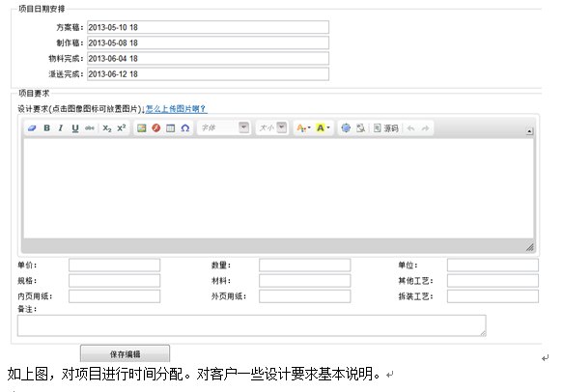
Task: Insert a Flash object
Action: pos(155,127)
